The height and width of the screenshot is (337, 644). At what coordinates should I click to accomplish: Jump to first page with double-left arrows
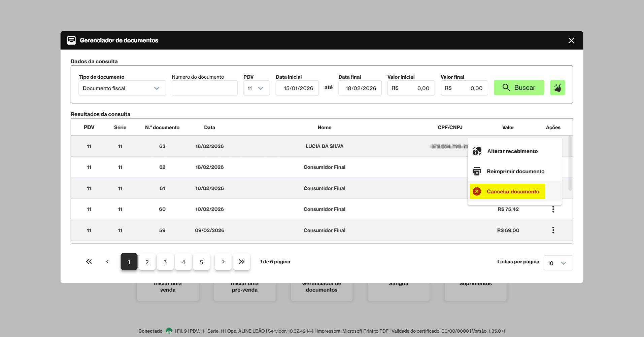89,262
